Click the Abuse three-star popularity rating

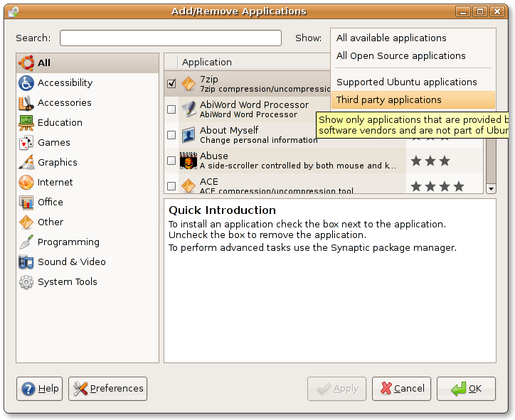pos(430,161)
